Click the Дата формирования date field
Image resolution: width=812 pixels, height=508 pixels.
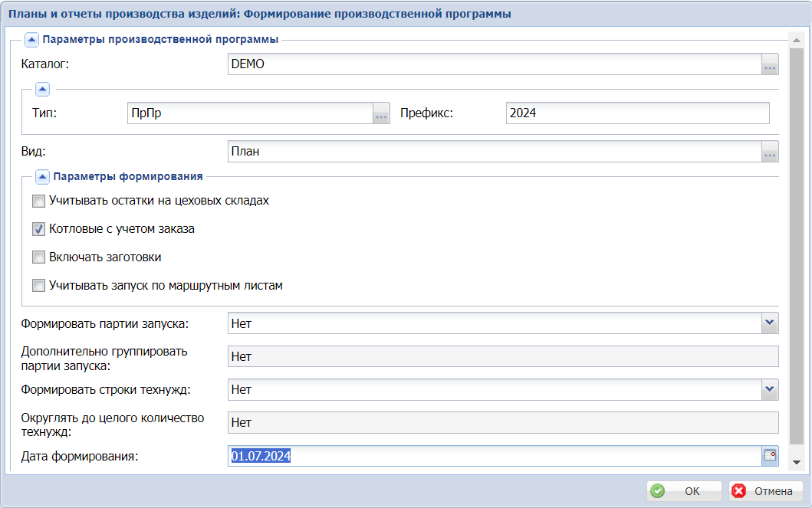coord(494,456)
